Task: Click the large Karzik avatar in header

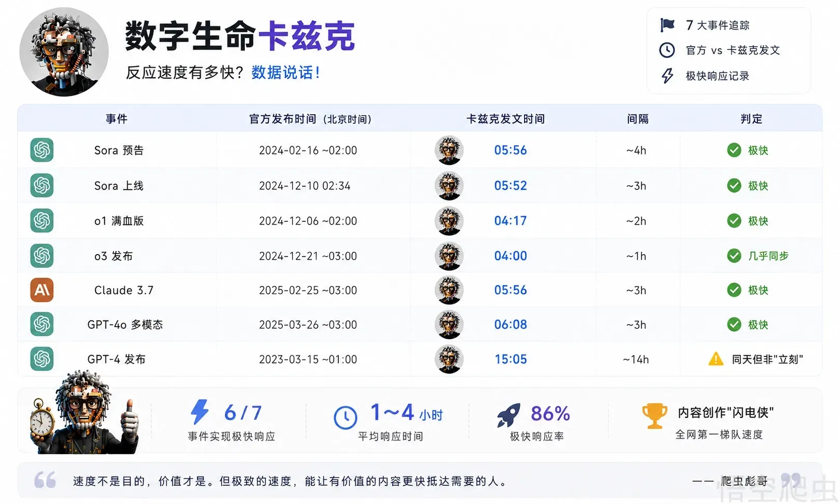Action: click(x=64, y=52)
